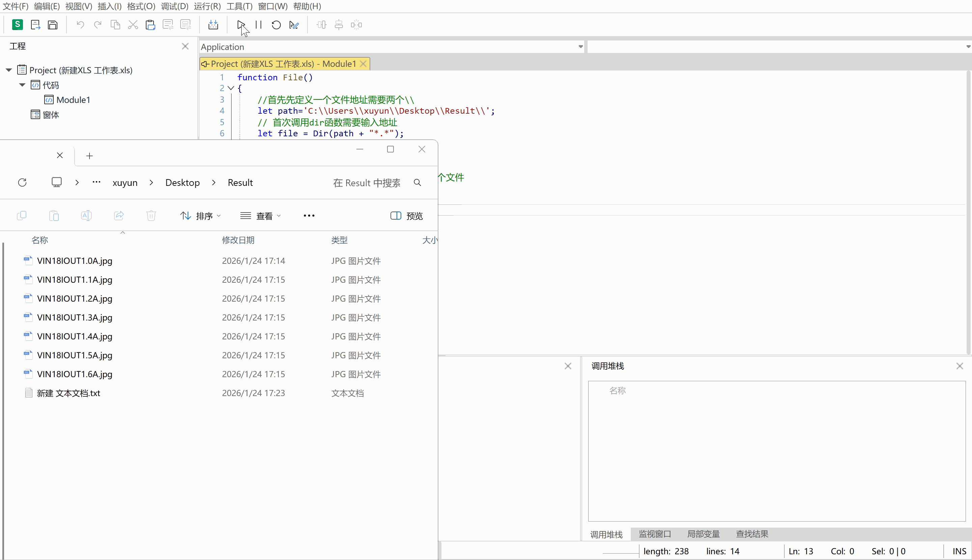
Task: Toggle the 预览 preview pane button
Action: coord(406,216)
